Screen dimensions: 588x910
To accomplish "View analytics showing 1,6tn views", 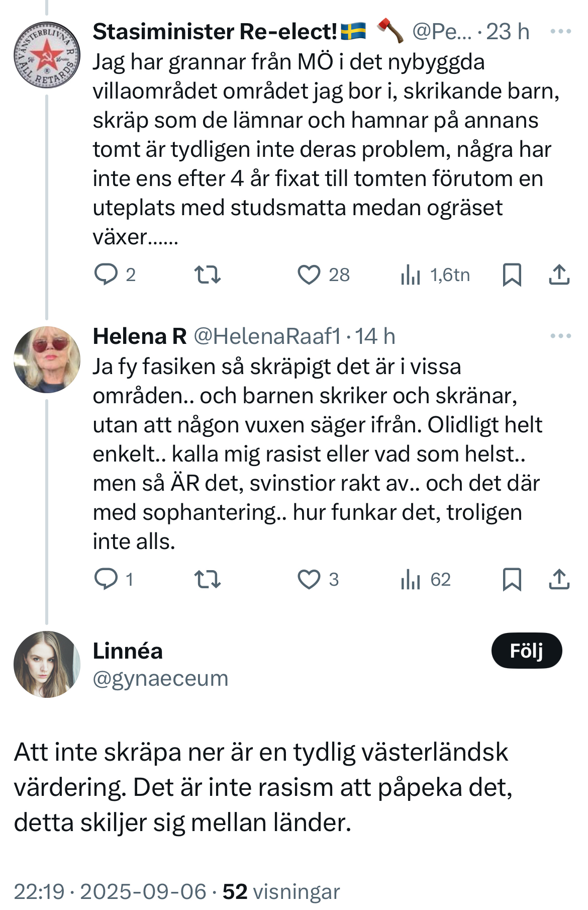I will tap(411, 275).
